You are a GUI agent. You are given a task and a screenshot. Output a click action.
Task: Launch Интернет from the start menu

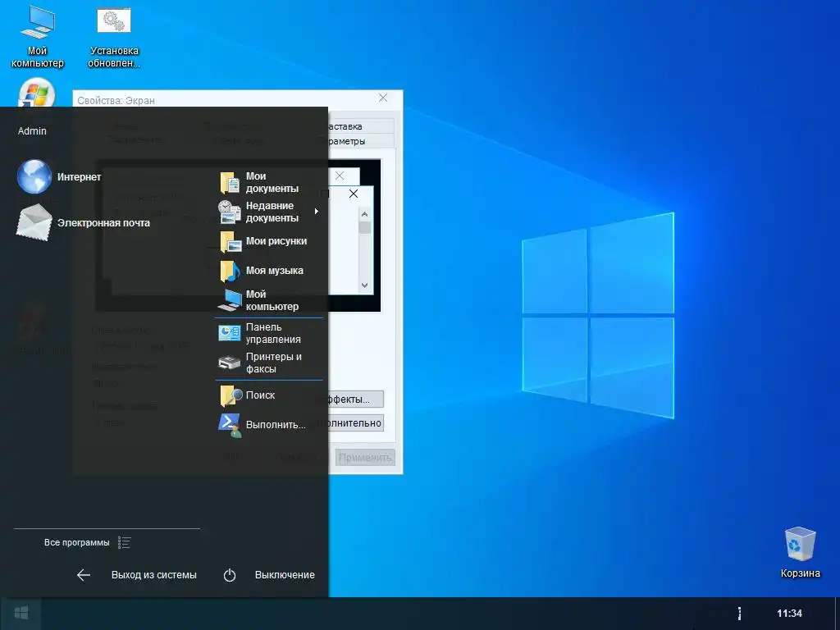(x=59, y=177)
